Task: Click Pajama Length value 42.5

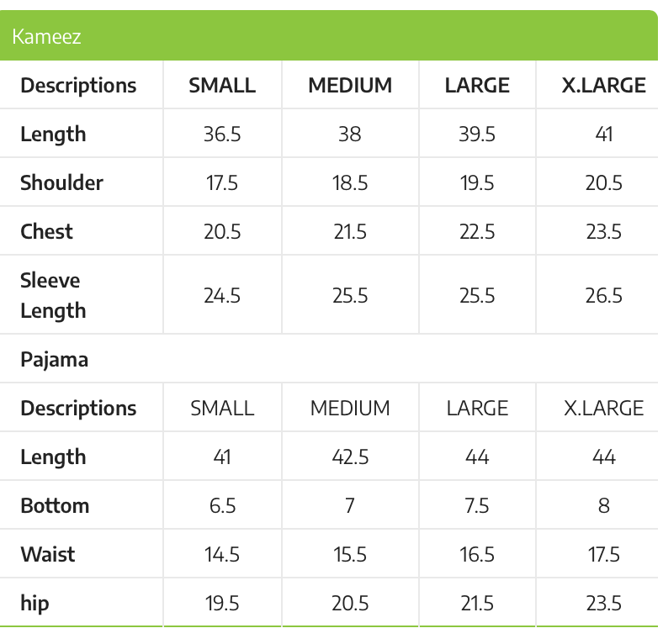Action: click(x=350, y=457)
